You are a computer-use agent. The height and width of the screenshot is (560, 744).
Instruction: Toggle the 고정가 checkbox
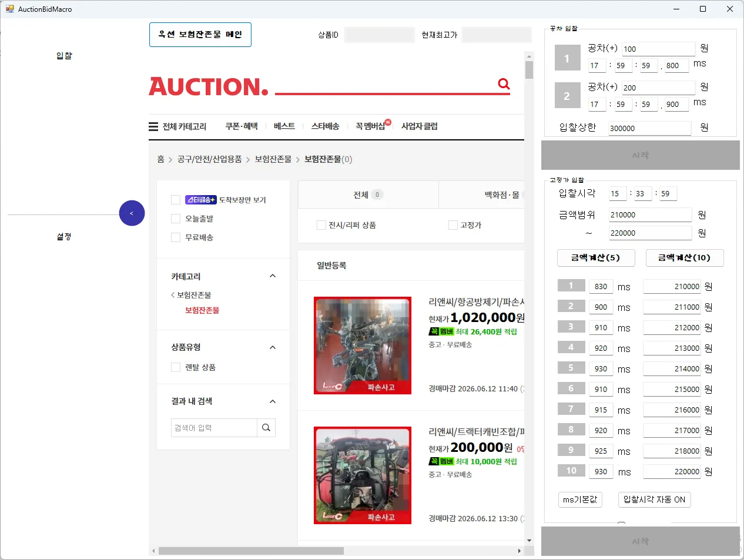453,225
